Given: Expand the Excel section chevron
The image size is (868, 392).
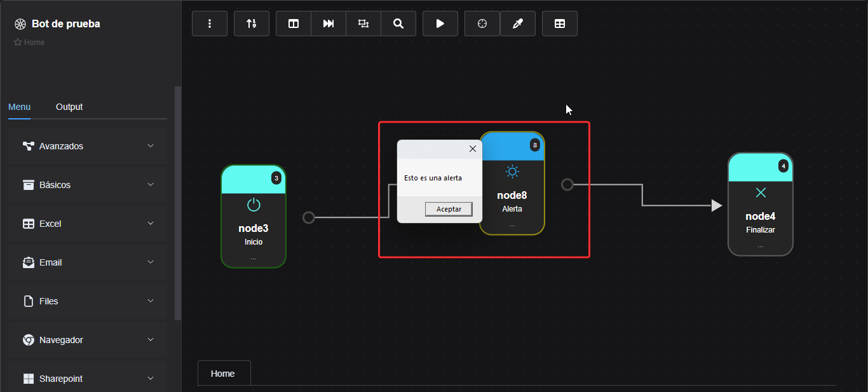Looking at the screenshot, I should pos(151,223).
